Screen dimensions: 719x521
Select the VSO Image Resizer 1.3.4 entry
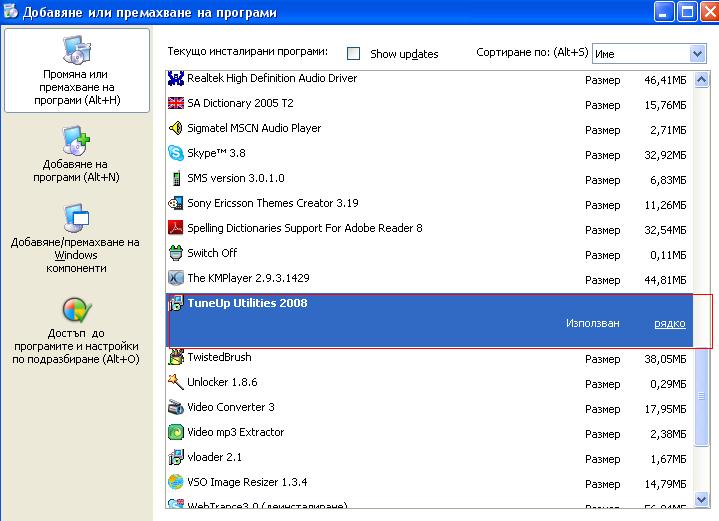[x=429, y=482]
